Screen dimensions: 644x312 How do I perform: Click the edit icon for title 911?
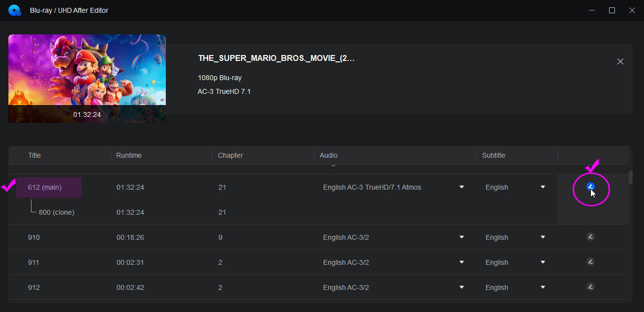[590, 262]
